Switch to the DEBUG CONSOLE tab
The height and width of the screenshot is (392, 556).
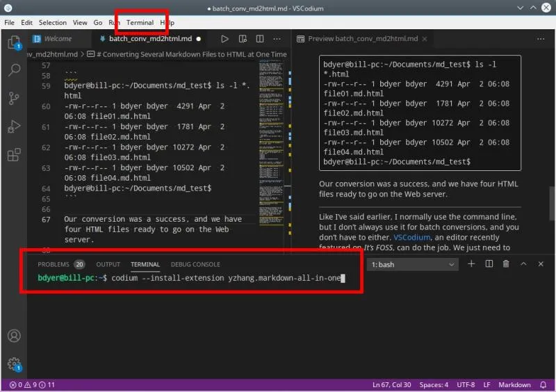point(195,264)
